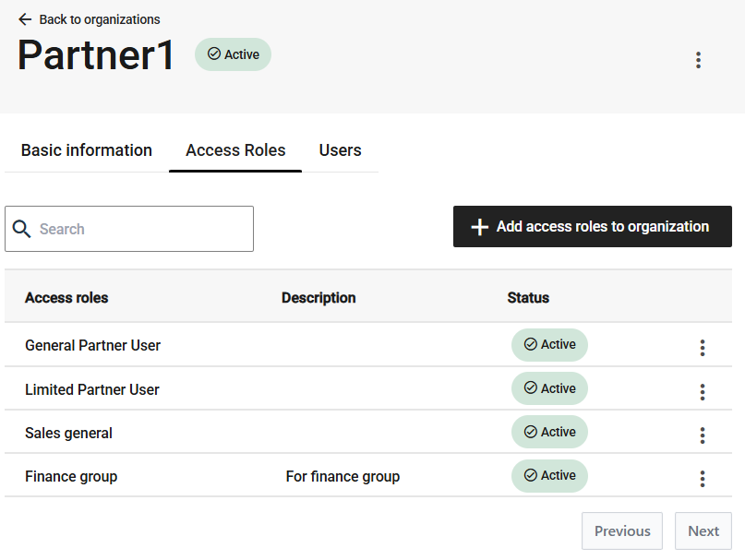The height and width of the screenshot is (560, 745).
Task: Click the Active status badge for Finance group
Action: point(549,475)
